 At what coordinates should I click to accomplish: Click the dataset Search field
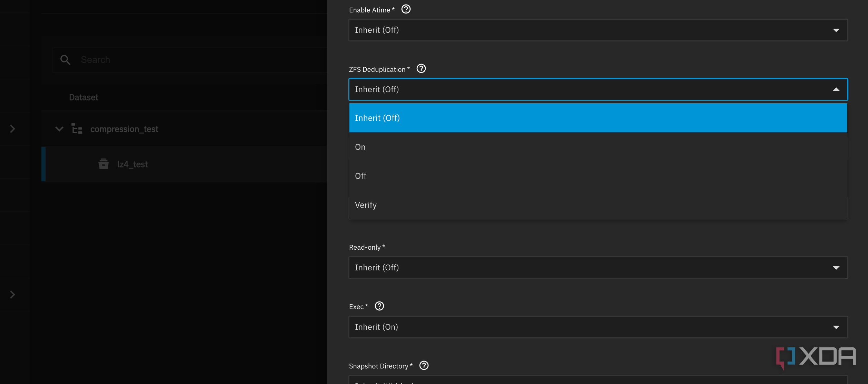coord(190,60)
